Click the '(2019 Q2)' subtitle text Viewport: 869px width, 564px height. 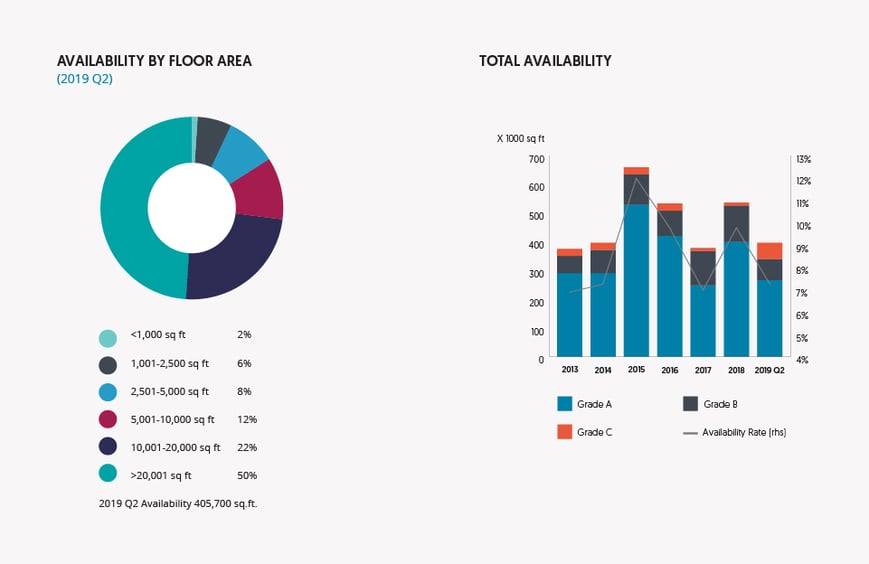coord(85,79)
